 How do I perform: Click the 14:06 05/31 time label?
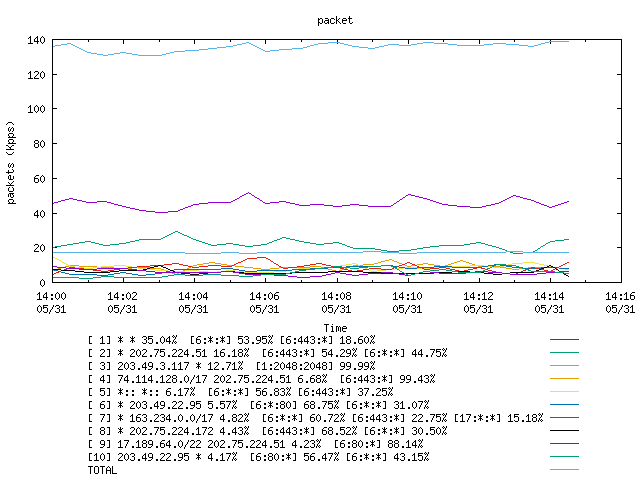coord(264,302)
